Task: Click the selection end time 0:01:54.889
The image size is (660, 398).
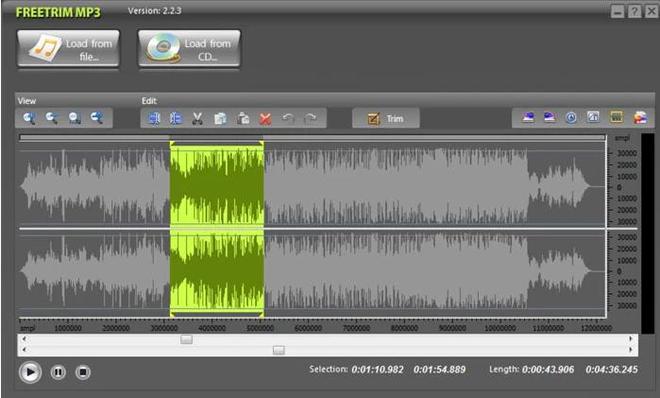Action: point(439,370)
